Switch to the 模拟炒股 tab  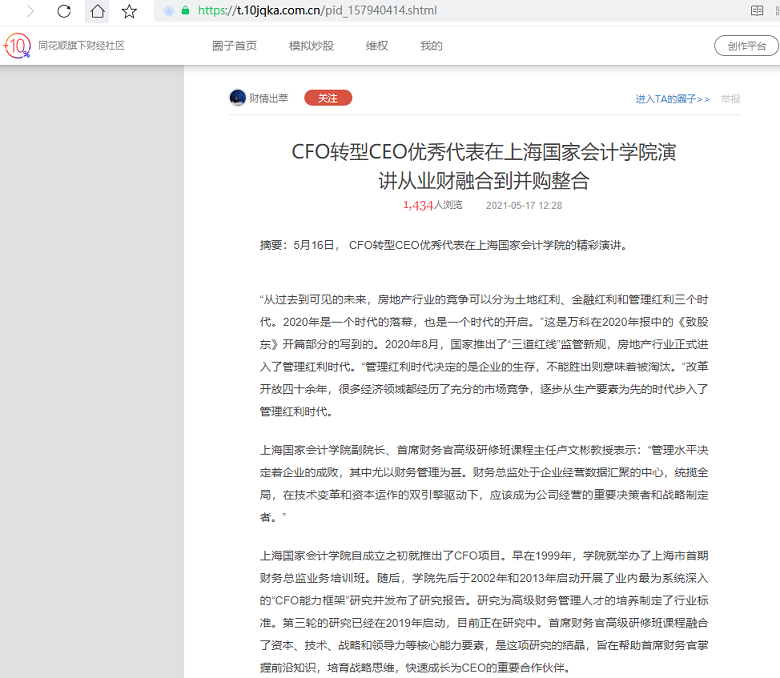click(311, 46)
